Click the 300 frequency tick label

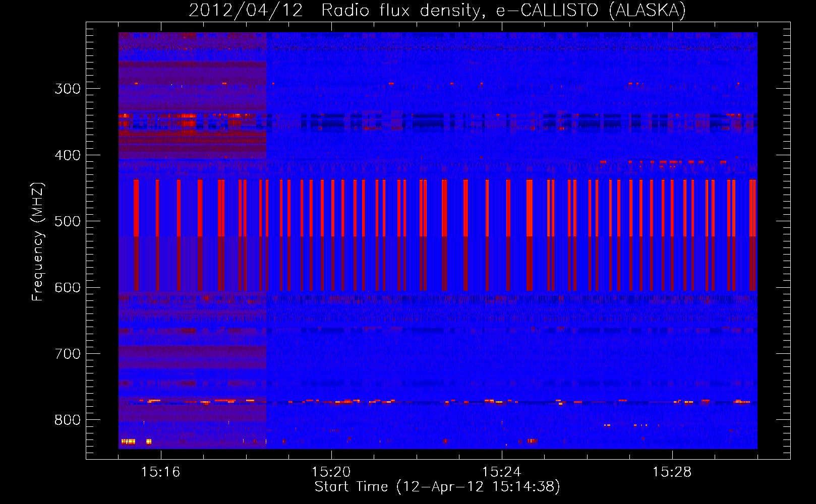[x=68, y=89]
